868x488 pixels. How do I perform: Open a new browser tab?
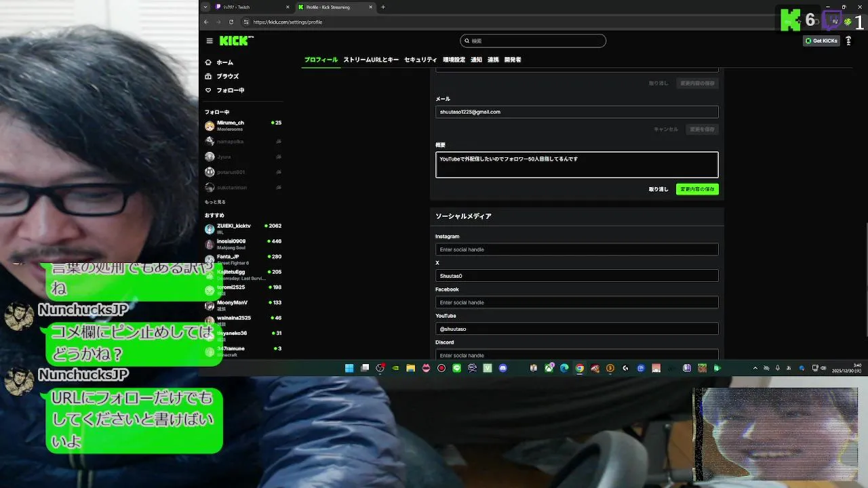(x=383, y=7)
